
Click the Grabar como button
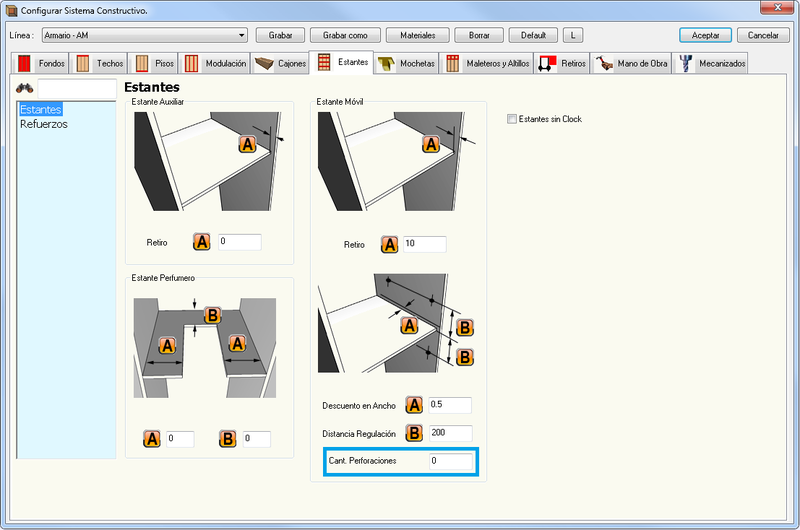[x=345, y=35]
